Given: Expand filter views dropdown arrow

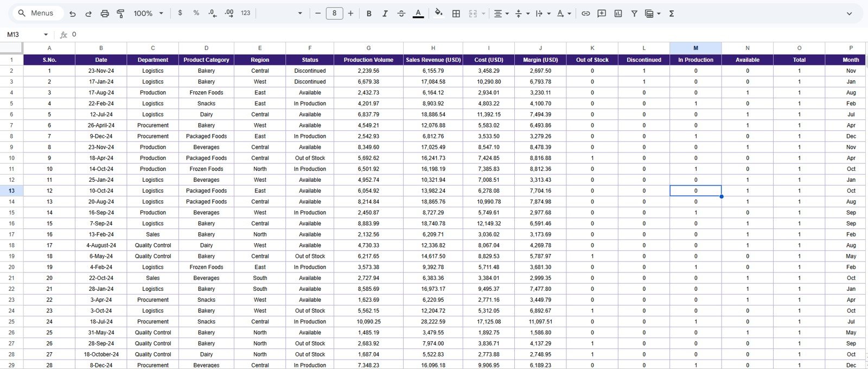Looking at the screenshot, I should tap(659, 14).
